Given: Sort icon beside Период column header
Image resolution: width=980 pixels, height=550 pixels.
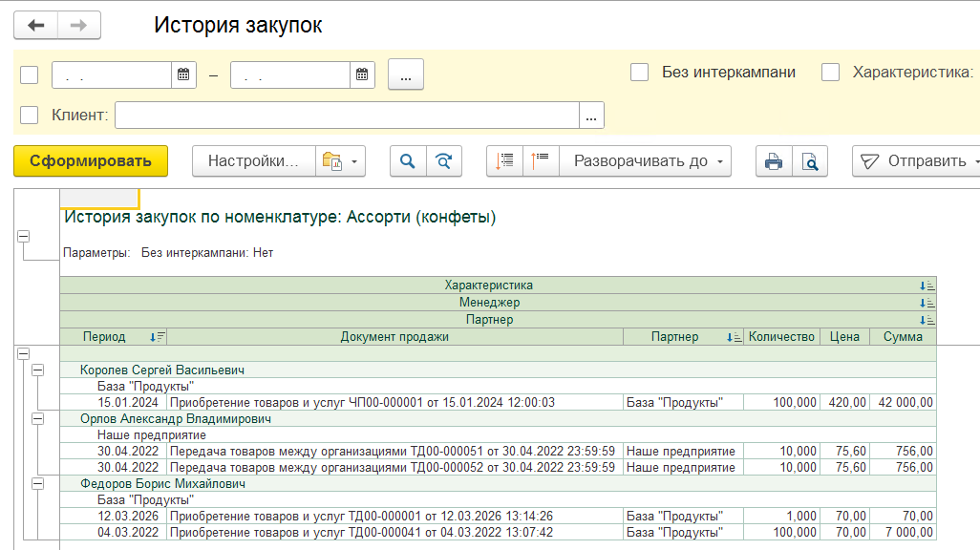Looking at the screenshot, I should click(x=157, y=337).
